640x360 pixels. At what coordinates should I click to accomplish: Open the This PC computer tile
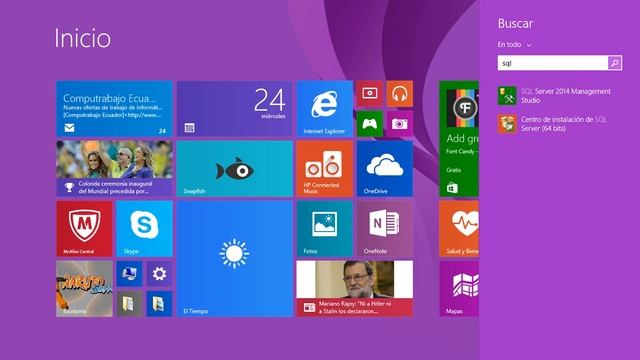tap(129, 273)
